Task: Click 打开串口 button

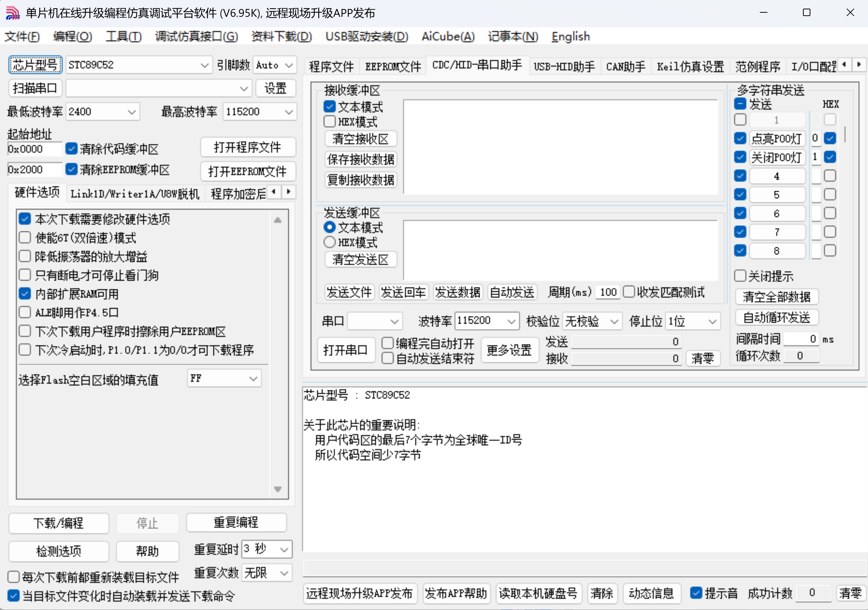Action: coord(346,350)
